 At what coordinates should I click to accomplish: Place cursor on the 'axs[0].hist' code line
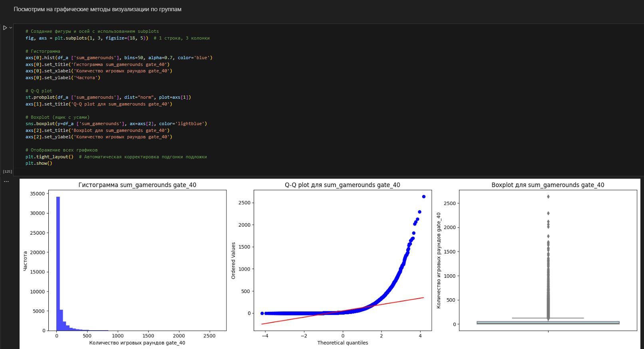(x=119, y=58)
